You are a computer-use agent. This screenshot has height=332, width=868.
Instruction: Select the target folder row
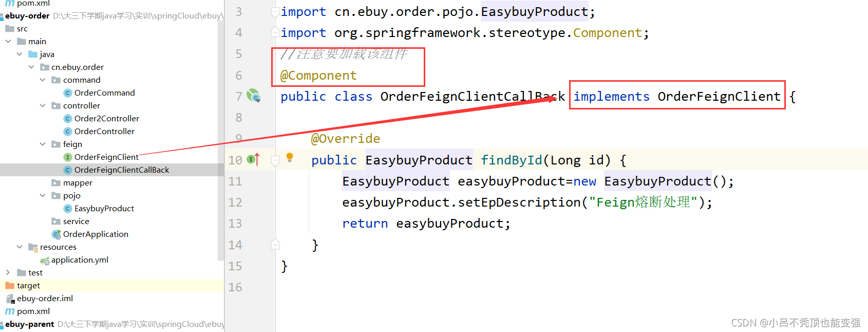click(x=112, y=285)
